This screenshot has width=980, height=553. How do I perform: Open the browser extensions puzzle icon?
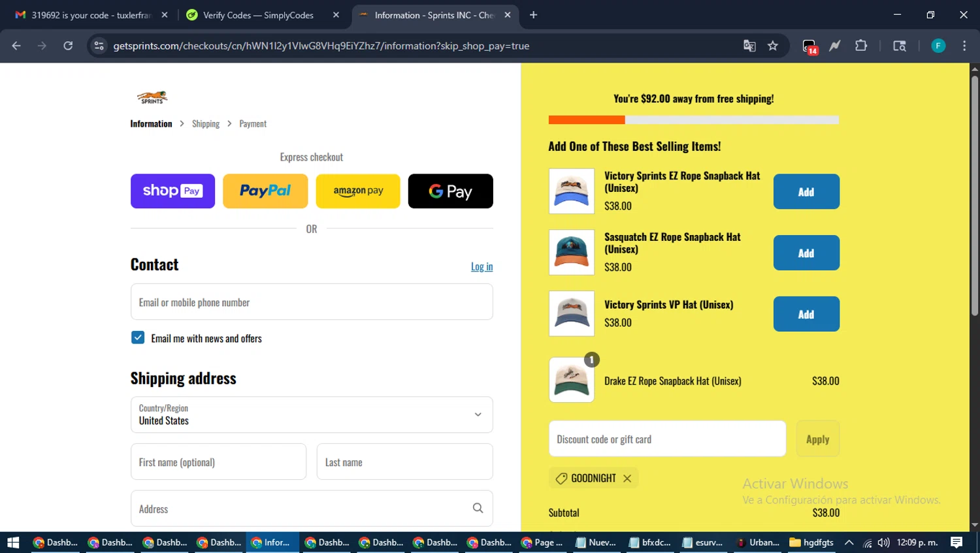861,46
